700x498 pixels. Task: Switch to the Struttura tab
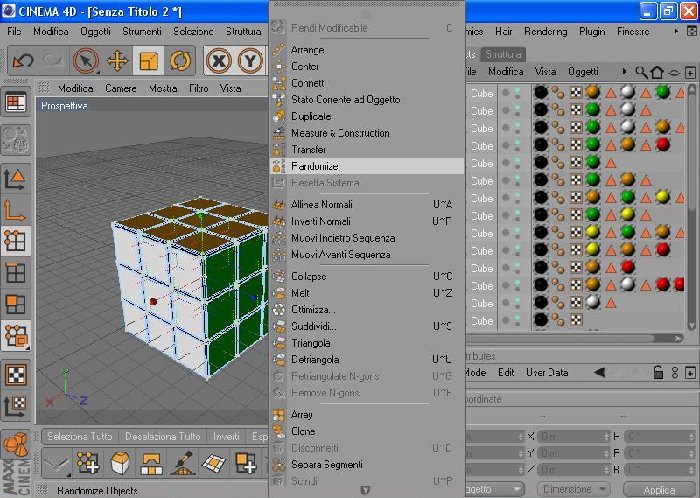coord(503,54)
